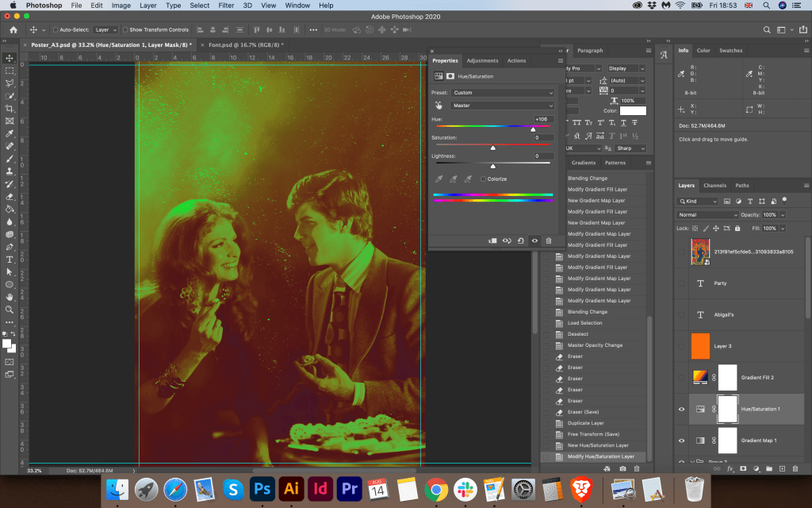Open the Font.psd document tab
The height and width of the screenshot is (508, 812).
(242, 45)
